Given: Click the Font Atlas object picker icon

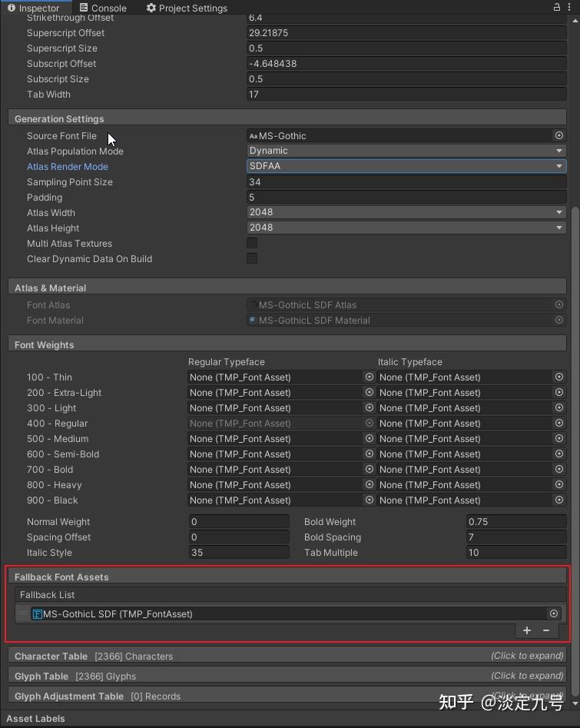Looking at the screenshot, I should [559, 304].
